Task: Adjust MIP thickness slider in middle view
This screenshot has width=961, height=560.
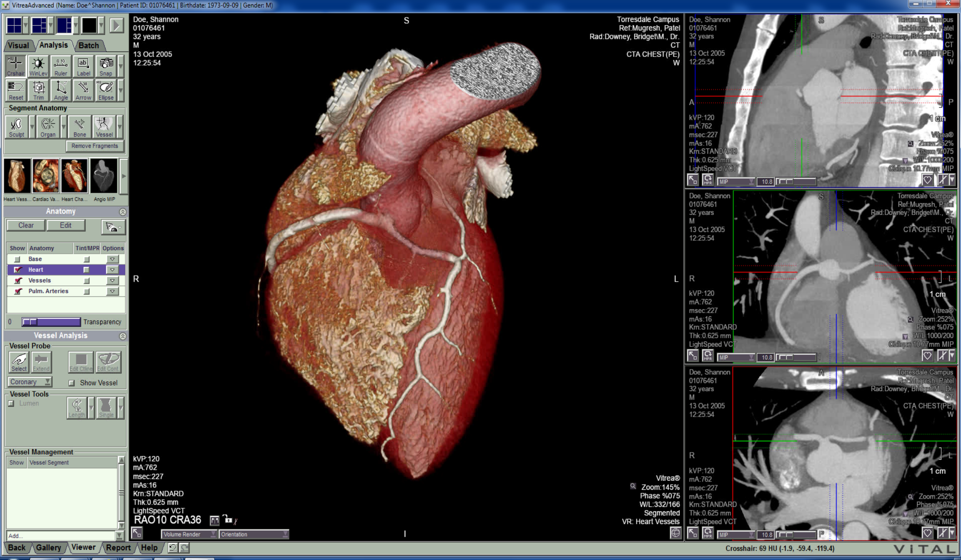Action: pos(796,357)
